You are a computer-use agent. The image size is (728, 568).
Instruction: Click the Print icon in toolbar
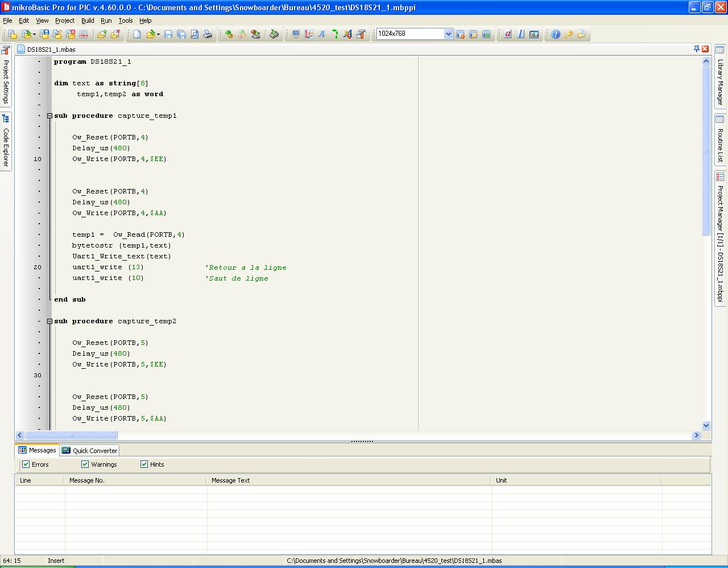[208, 34]
